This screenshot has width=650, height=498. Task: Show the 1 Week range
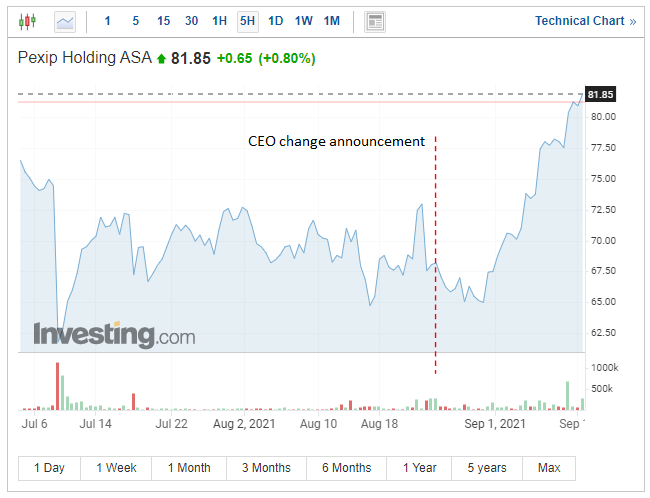(x=116, y=468)
